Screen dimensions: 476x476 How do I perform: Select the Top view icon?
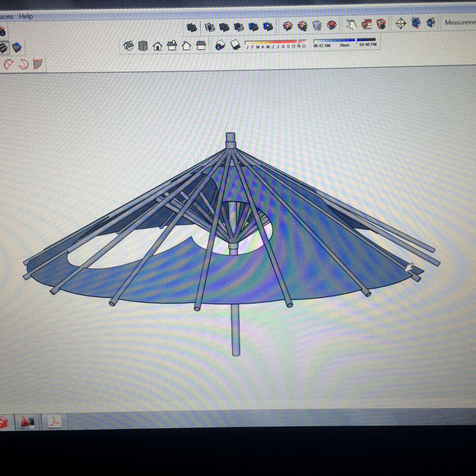[143, 45]
